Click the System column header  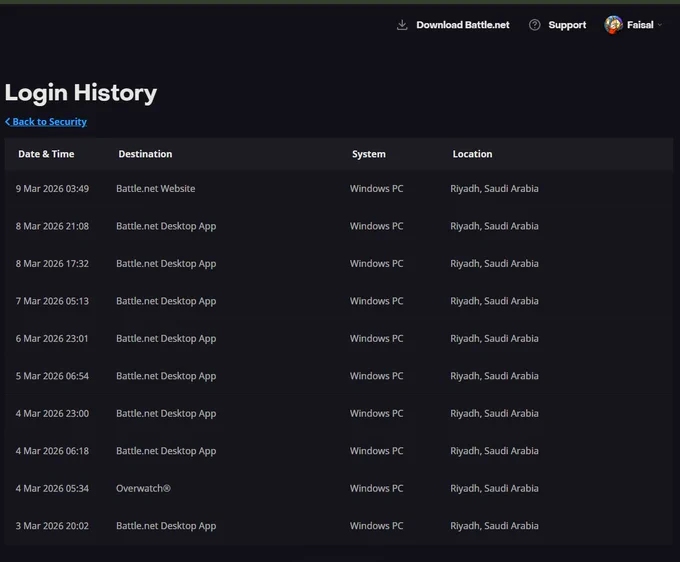tap(369, 154)
